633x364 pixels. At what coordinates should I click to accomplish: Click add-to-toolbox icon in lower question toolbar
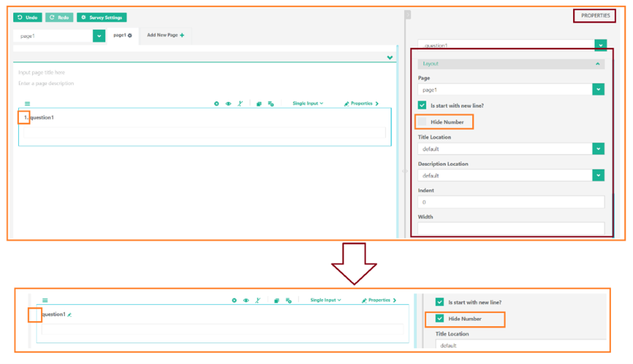coord(288,300)
